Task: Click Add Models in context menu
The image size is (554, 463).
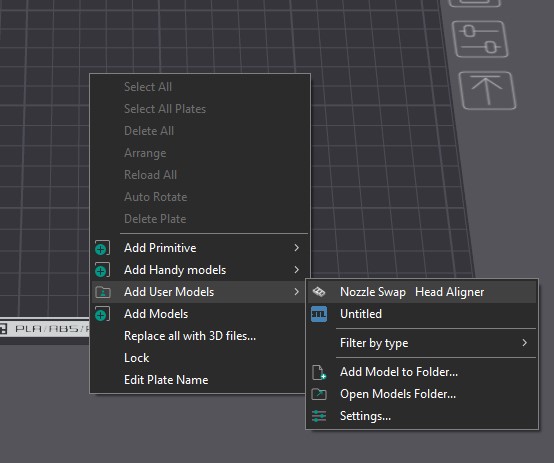Action: coord(200,314)
